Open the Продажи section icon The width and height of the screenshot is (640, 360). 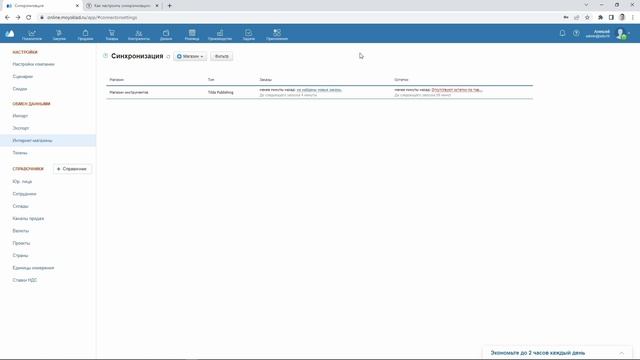85,35
